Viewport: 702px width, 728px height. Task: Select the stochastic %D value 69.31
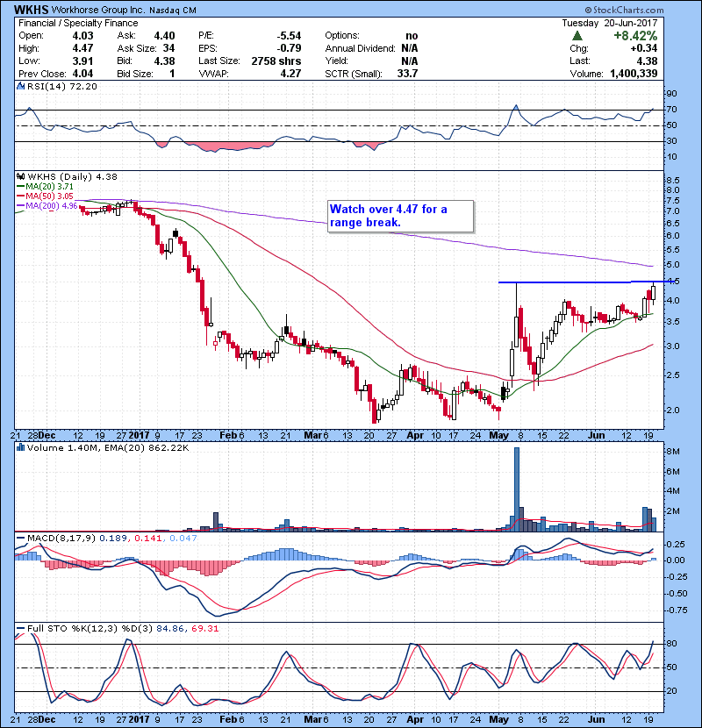point(204,628)
